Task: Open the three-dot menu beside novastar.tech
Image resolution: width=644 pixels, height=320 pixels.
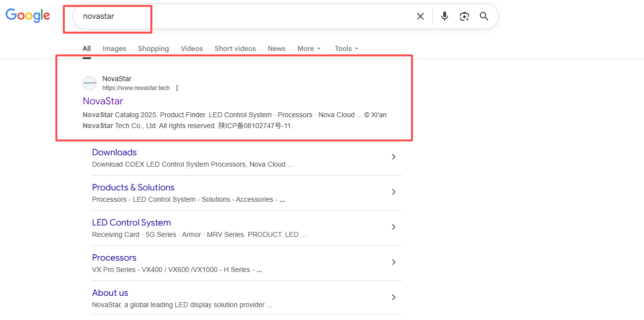Action: click(177, 88)
